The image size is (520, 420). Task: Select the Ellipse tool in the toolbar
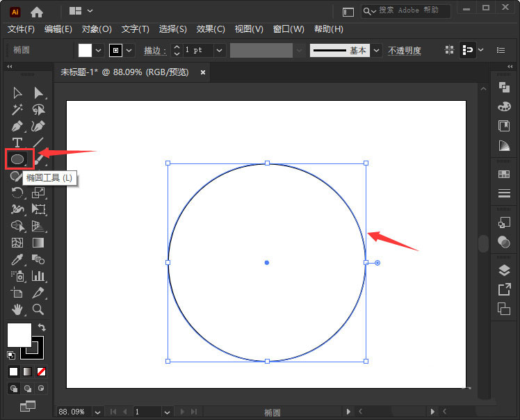tap(18, 159)
